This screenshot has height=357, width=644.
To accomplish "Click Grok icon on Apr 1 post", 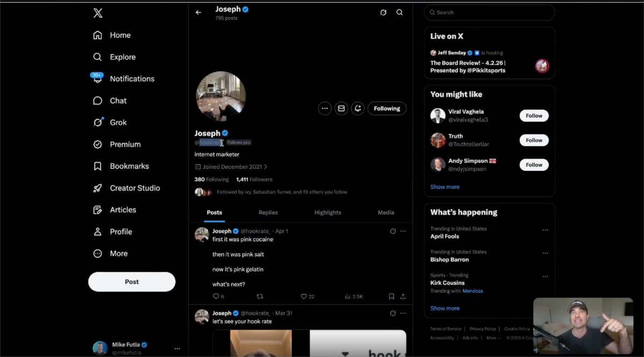I will coord(393,231).
